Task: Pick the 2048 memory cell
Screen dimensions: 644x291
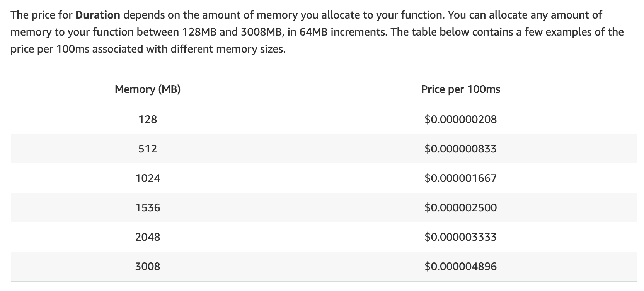Action: coord(148,237)
